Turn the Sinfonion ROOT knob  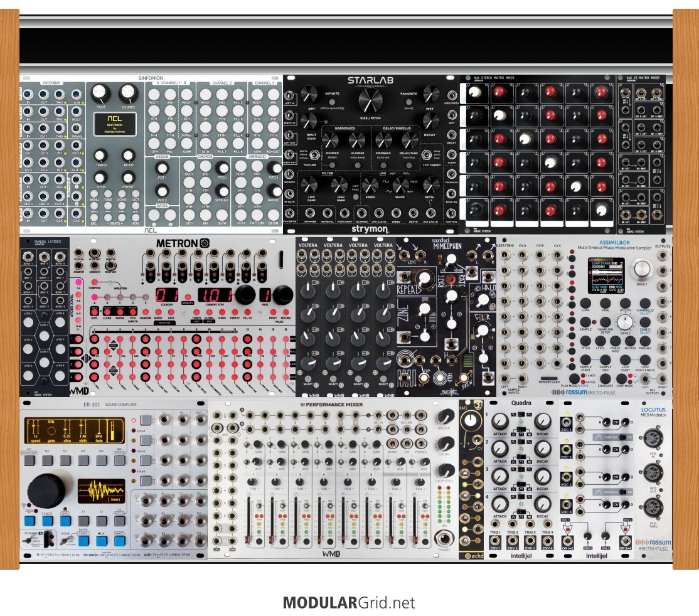pyautogui.click(x=101, y=93)
